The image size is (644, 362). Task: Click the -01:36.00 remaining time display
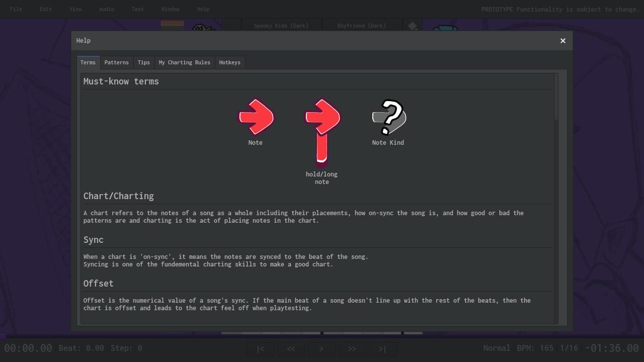[612, 348]
